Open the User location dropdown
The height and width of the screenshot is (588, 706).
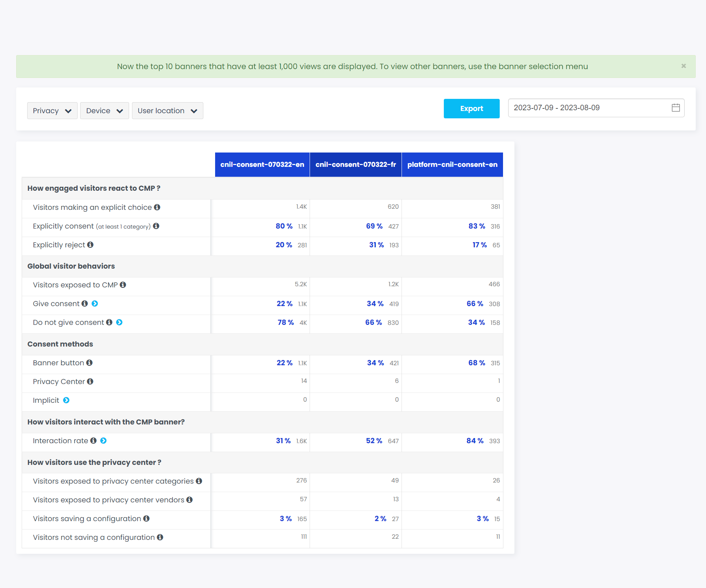(x=167, y=111)
